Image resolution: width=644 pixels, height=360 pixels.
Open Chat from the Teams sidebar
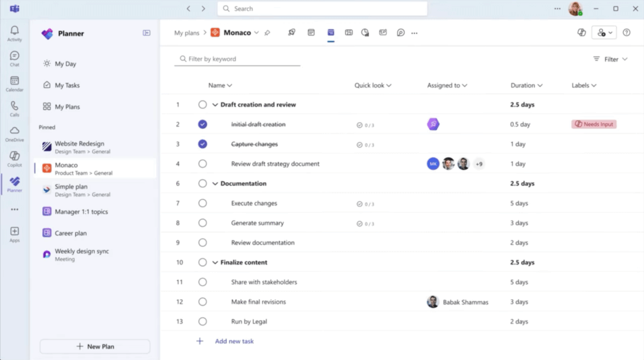coord(14,58)
